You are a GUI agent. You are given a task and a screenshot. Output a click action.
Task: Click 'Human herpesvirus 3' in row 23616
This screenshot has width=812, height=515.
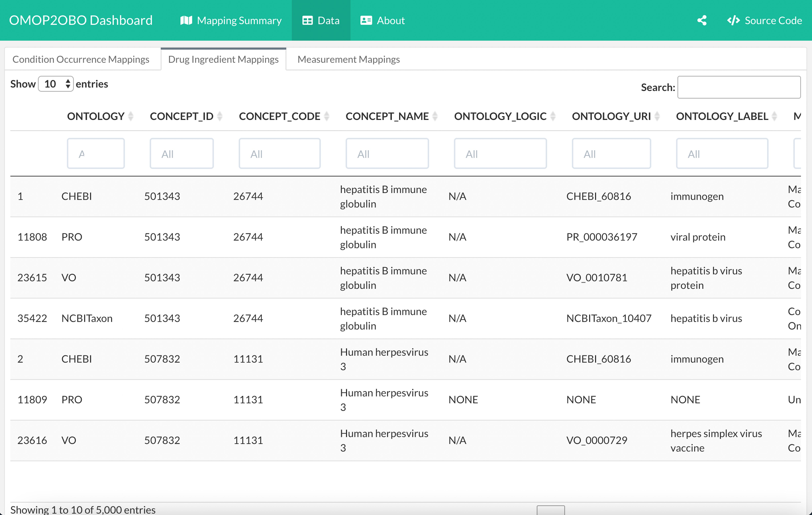(x=384, y=441)
